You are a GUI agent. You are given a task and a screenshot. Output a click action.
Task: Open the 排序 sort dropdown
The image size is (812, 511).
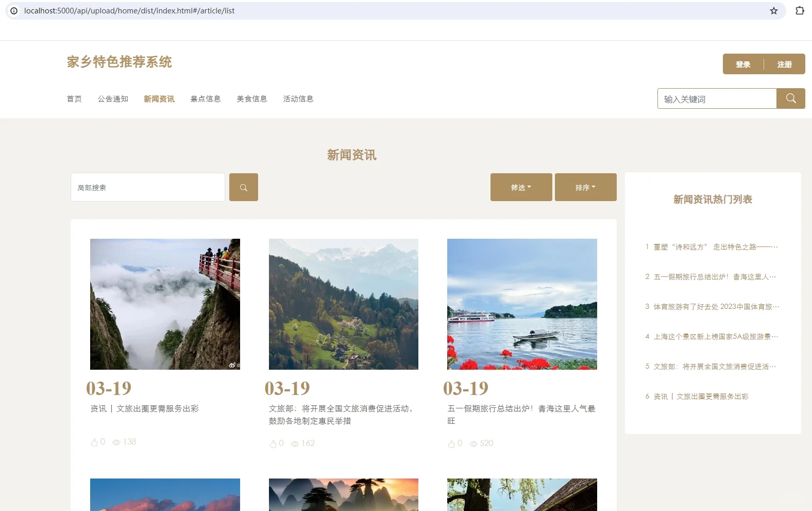tap(586, 187)
